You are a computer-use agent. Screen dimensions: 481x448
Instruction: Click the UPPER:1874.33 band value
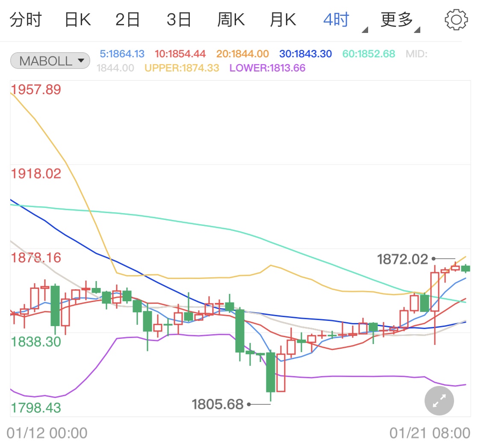click(x=182, y=68)
